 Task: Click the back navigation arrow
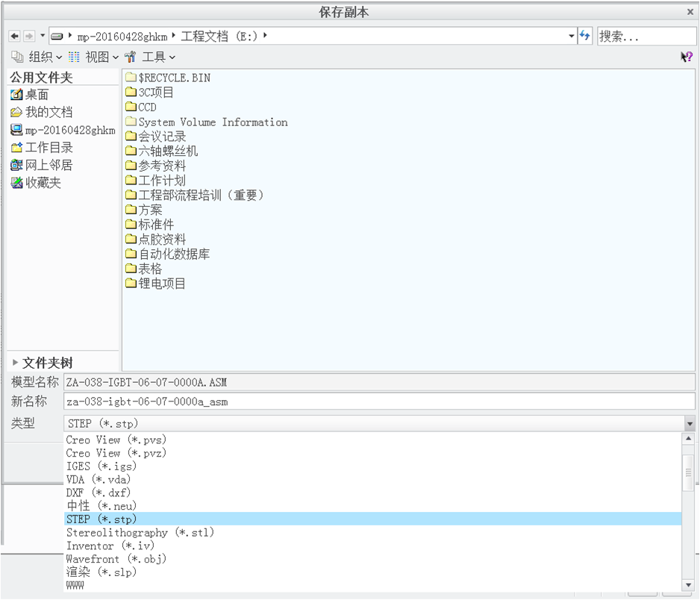click(15, 36)
